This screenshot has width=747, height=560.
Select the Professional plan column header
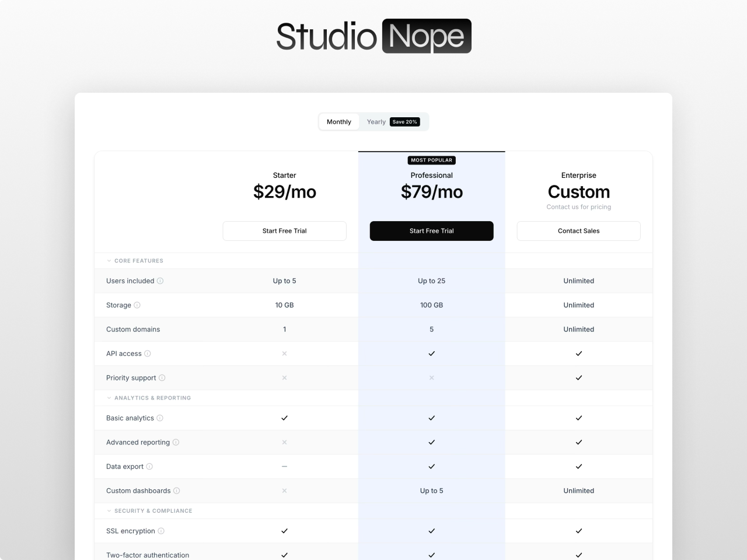[x=431, y=175]
